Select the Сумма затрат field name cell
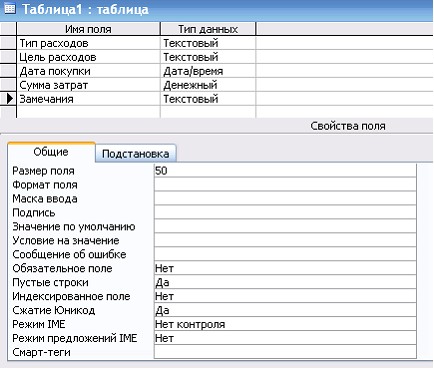The height and width of the screenshot is (369, 434). tap(88, 85)
